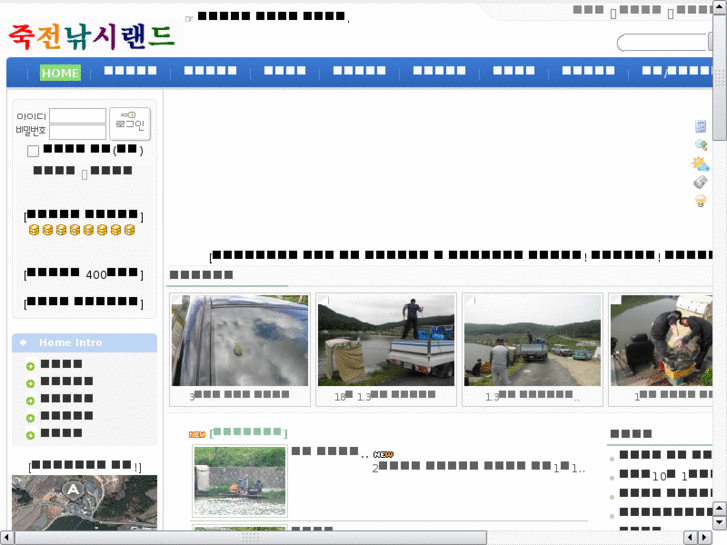The image size is (727, 545).
Task: Click the white NEW badge beside fishing post
Action: [x=383, y=454]
